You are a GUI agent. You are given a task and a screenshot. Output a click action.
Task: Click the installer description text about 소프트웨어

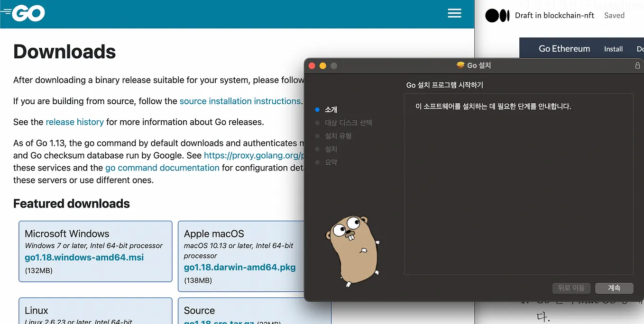[x=493, y=106]
